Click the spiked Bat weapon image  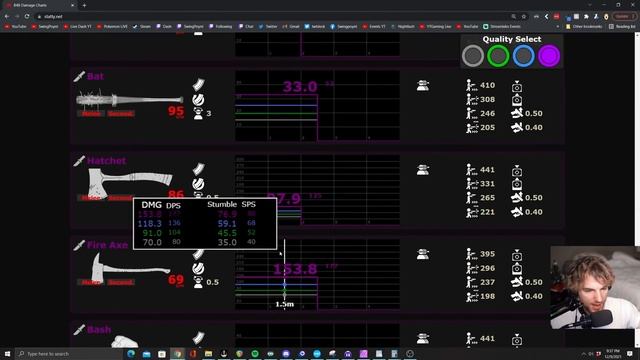tap(129, 99)
